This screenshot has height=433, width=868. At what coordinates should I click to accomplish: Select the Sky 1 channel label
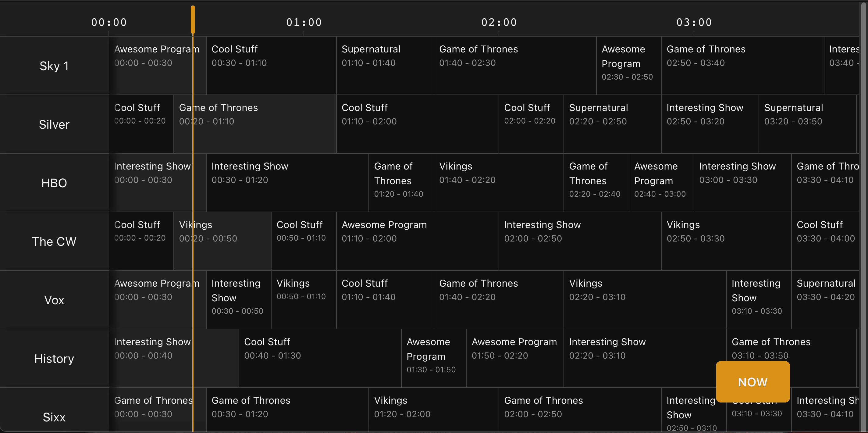click(54, 66)
